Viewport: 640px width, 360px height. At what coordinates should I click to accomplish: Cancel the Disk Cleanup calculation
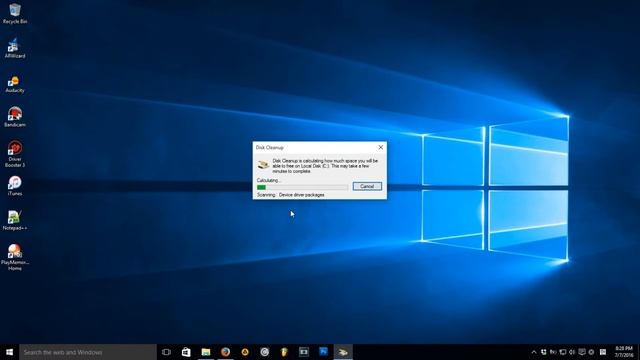(x=367, y=186)
